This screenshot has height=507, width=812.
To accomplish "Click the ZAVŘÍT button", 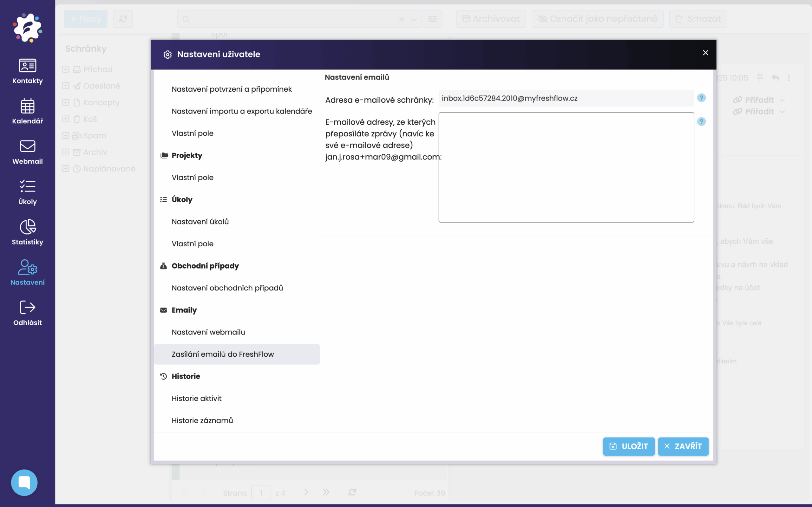I will (683, 446).
